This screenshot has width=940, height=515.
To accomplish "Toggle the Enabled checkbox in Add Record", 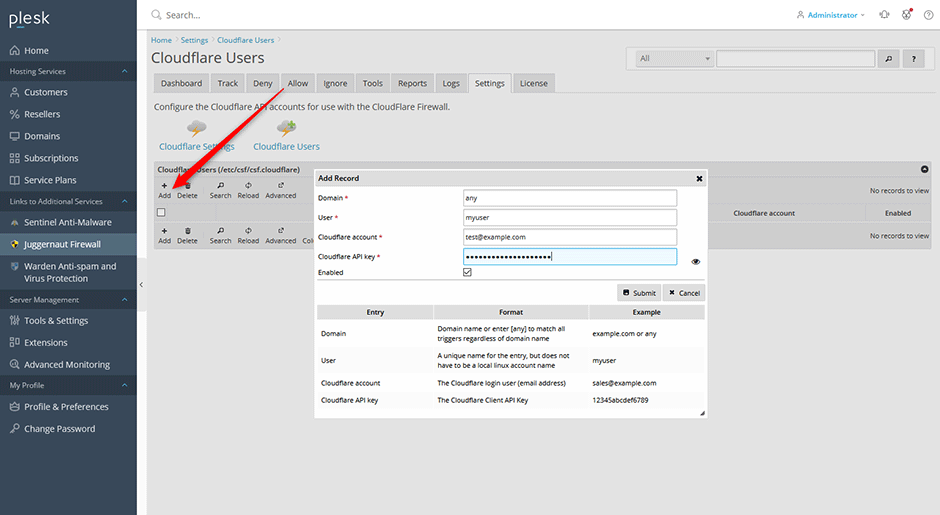I will coord(468,272).
